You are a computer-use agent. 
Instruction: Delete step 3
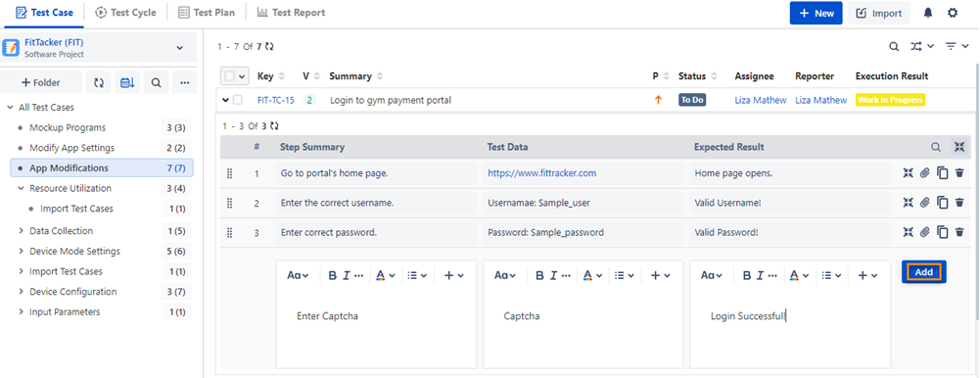tap(959, 232)
